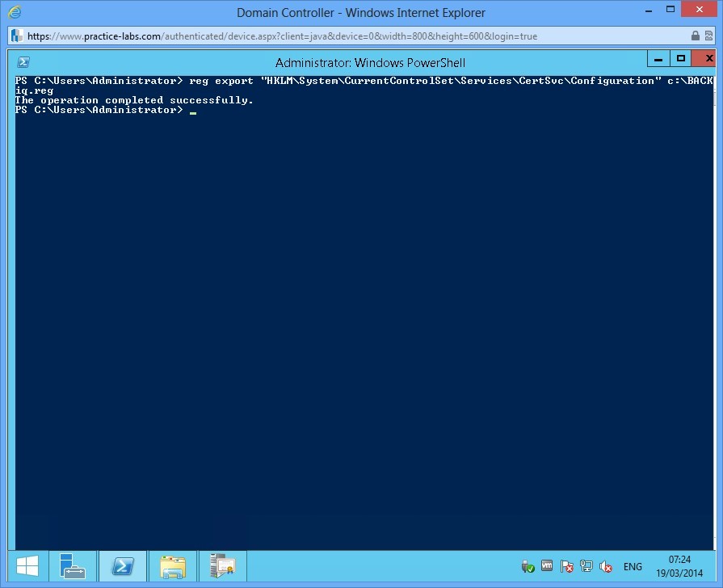Open Action Center via the flag tray icon
Image resolution: width=723 pixels, height=588 pixels.
coord(567,566)
